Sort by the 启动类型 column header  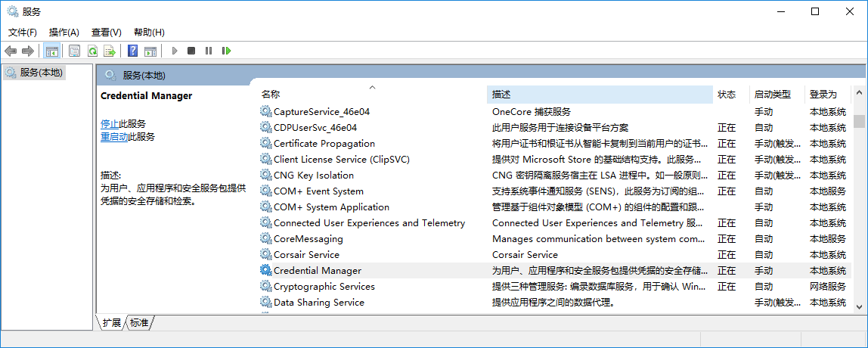tap(777, 95)
